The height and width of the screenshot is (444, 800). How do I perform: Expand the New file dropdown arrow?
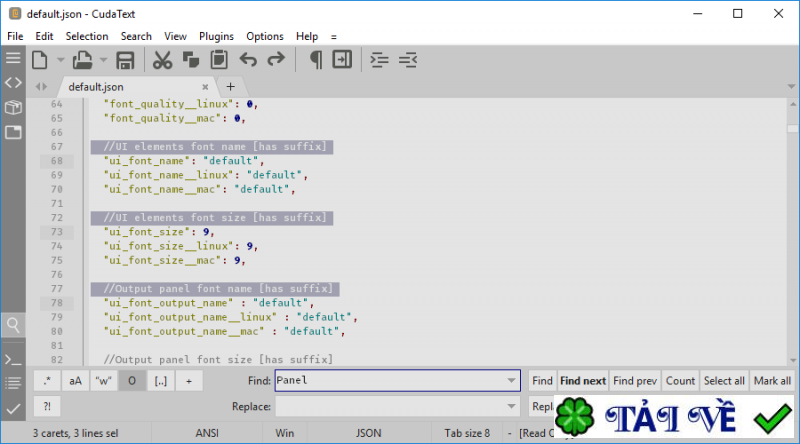coord(60,61)
